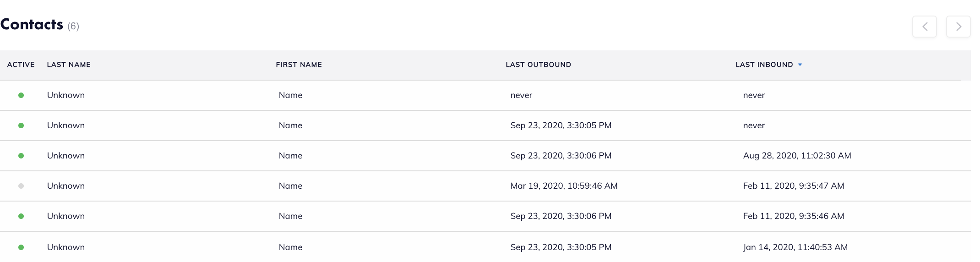
Task: Sort contacts by Last Outbound header
Action: [538, 65]
